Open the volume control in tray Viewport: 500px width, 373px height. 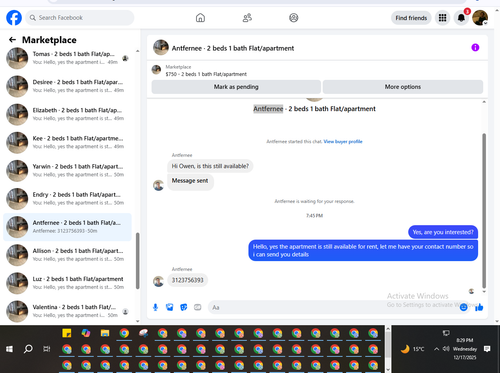click(x=446, y=349)
